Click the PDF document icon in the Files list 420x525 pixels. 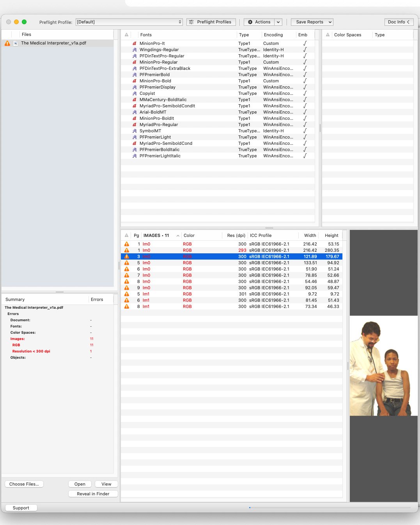[x=16, y=43]
